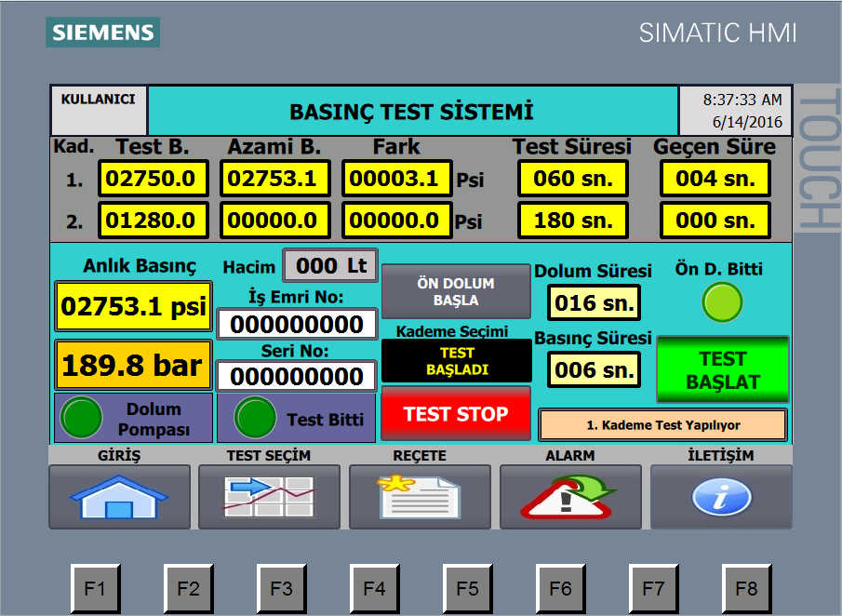This screenshot has height=616, width=842.
Task: Click the Ön D. Bitti indicator lamp
Action: 722,301
